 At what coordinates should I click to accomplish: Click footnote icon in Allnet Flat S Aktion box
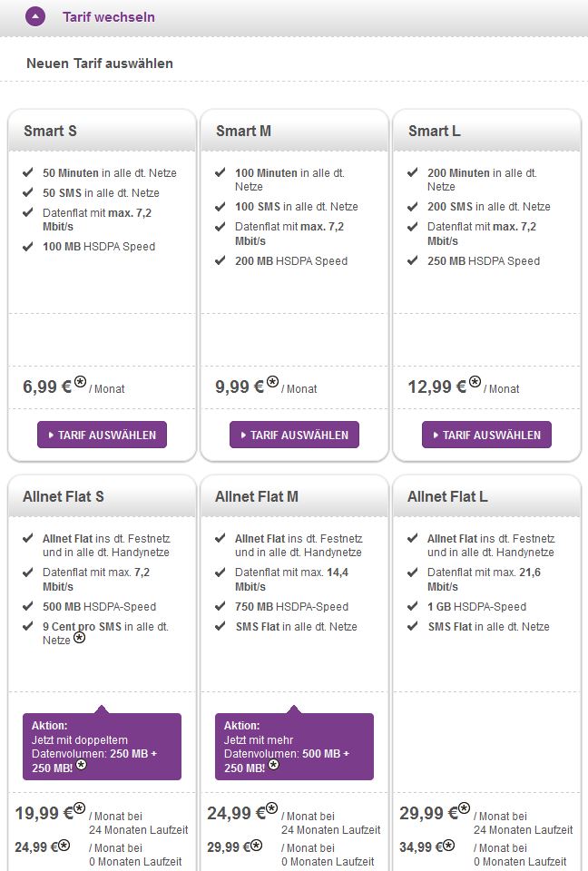[81, 764]
